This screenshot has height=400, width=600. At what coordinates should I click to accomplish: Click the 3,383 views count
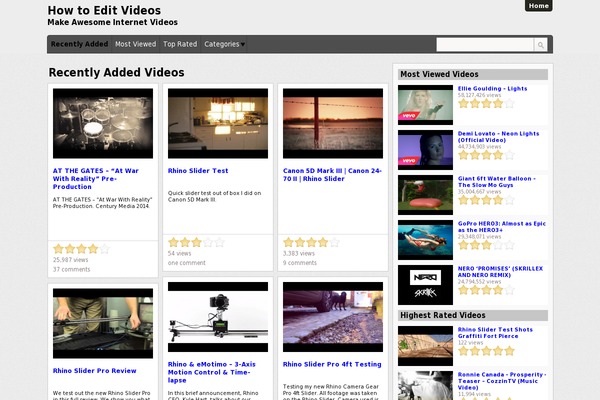pos(298,253)
